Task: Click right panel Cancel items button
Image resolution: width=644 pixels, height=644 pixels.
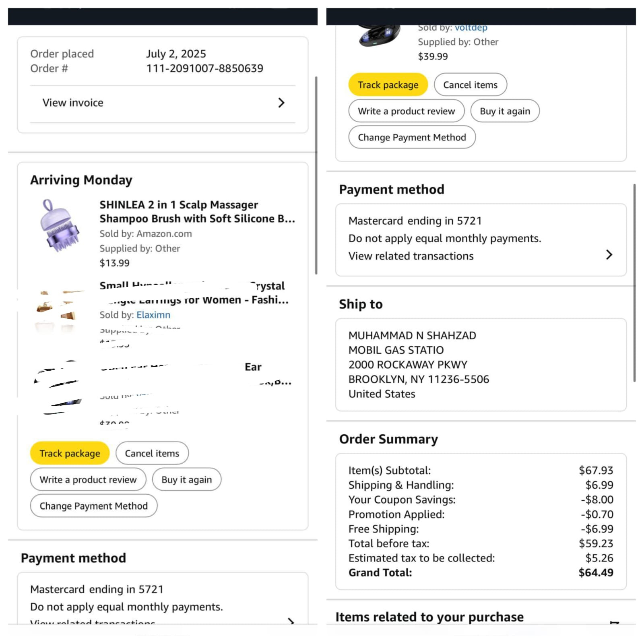Action: tap(471, 85)
